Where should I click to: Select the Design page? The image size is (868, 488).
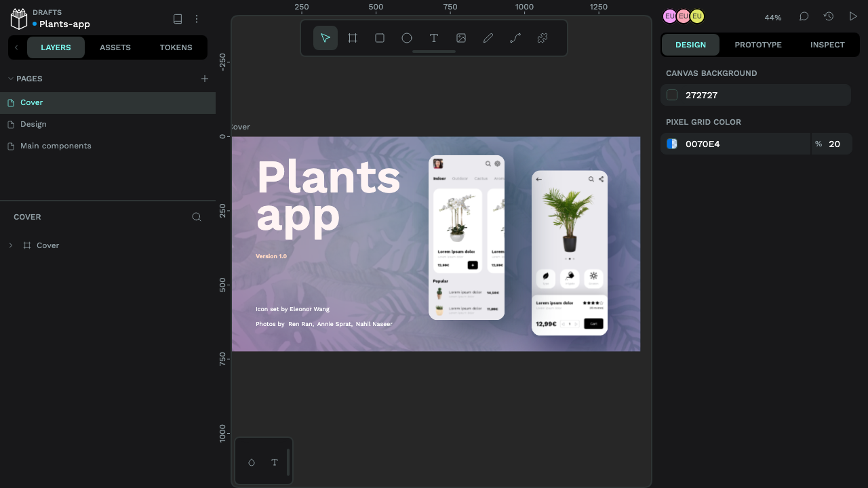(108, 125)
